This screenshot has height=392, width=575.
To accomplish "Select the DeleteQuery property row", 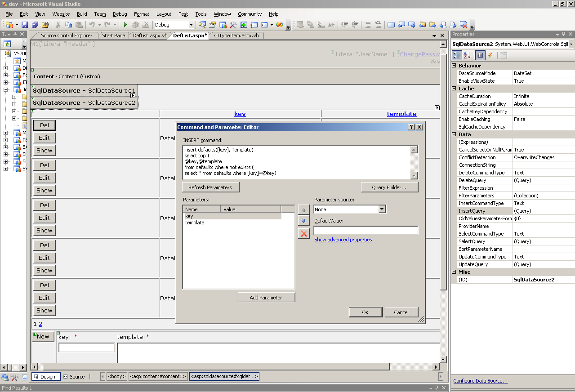I will coord(516,180).
